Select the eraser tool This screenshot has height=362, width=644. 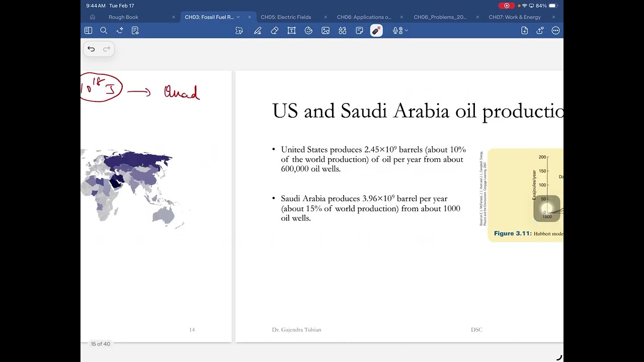[275, 31]
